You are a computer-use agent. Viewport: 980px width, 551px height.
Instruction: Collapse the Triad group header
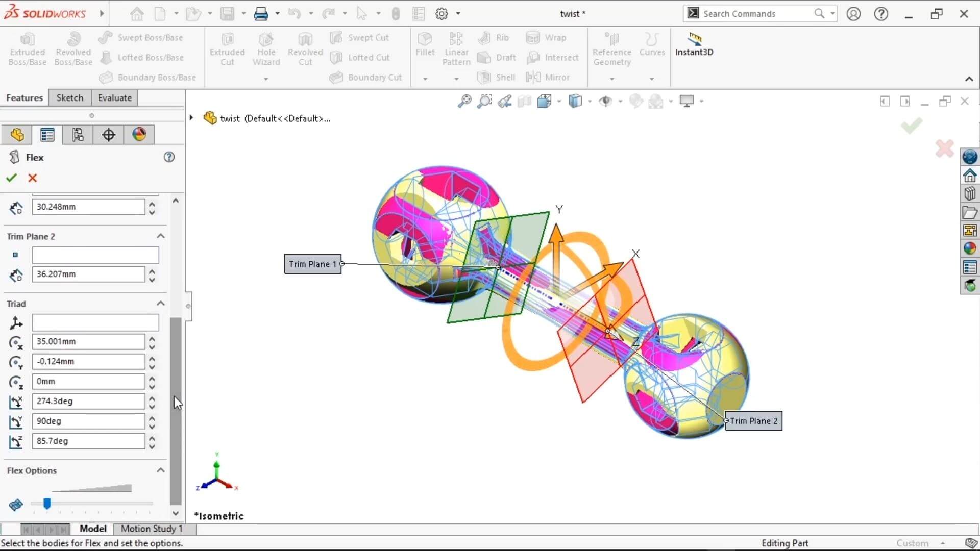point(160,303)
